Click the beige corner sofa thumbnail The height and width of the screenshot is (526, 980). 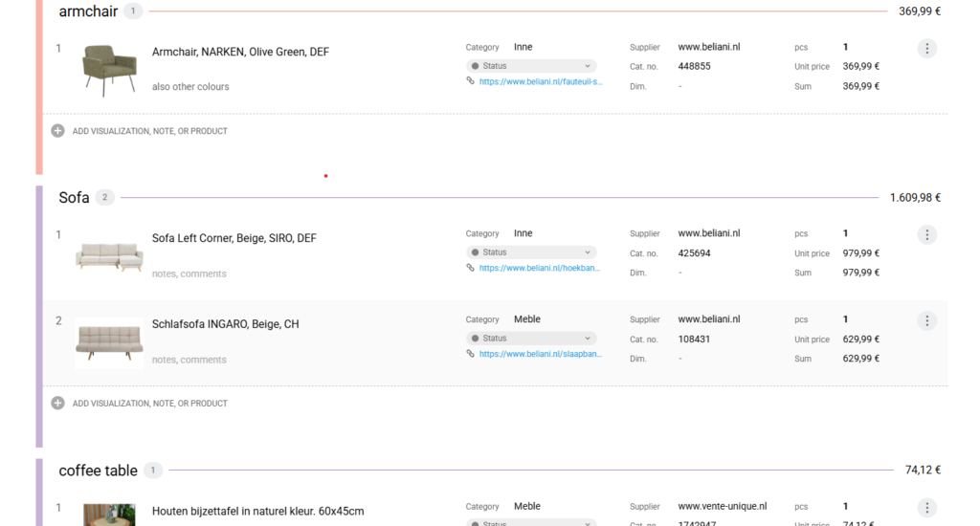pyautogui.click(x=109, y=255)
